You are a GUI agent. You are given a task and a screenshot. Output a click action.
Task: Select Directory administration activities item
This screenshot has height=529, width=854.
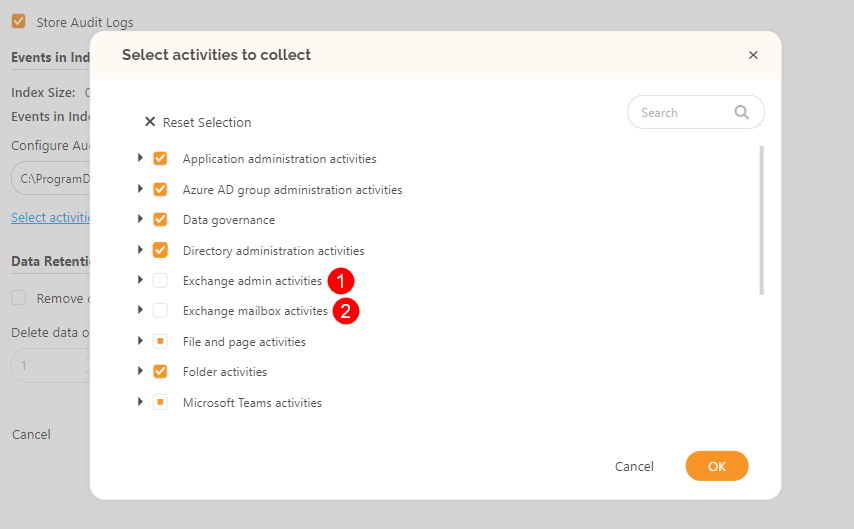pyautogui.click(x=273, y=251)
